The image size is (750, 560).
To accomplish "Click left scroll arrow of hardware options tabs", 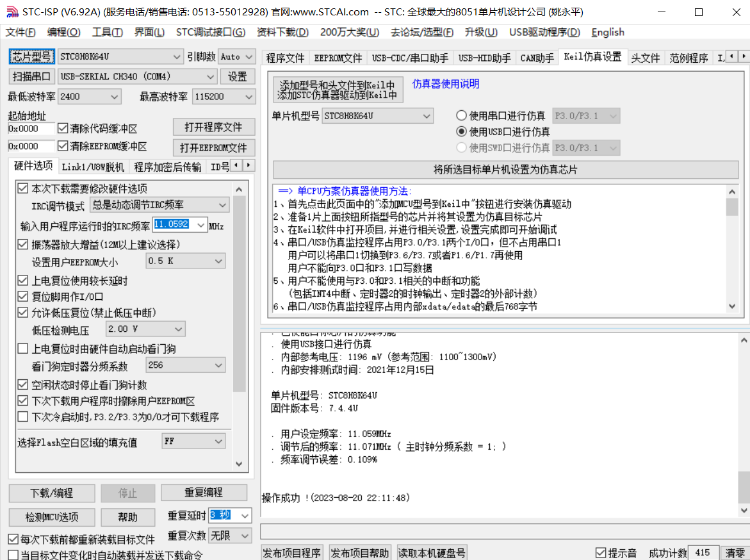I will point(236,165).
